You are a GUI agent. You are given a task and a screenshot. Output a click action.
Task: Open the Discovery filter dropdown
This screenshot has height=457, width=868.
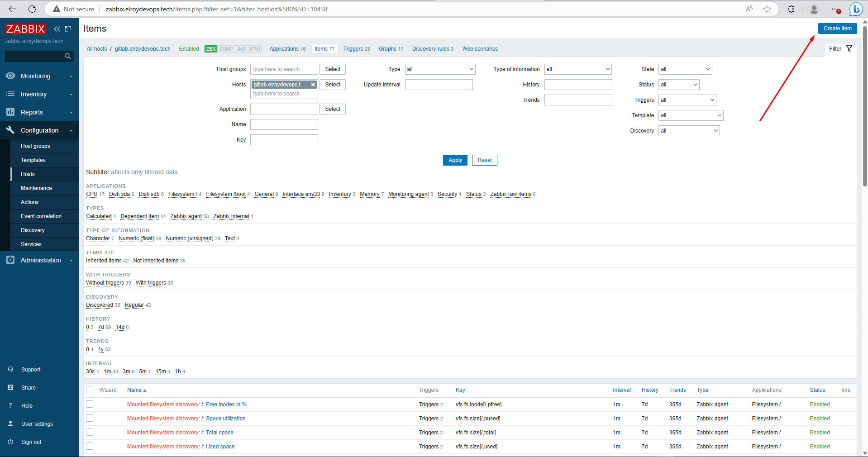689,131
